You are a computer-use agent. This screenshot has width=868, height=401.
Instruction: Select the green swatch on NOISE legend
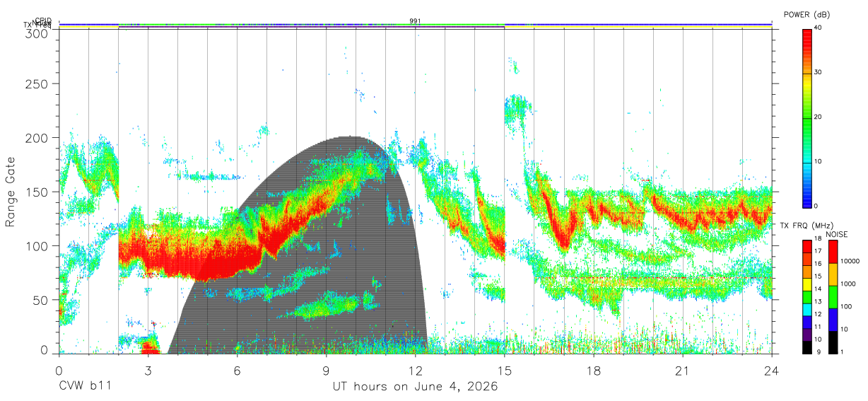pos(832,296)
